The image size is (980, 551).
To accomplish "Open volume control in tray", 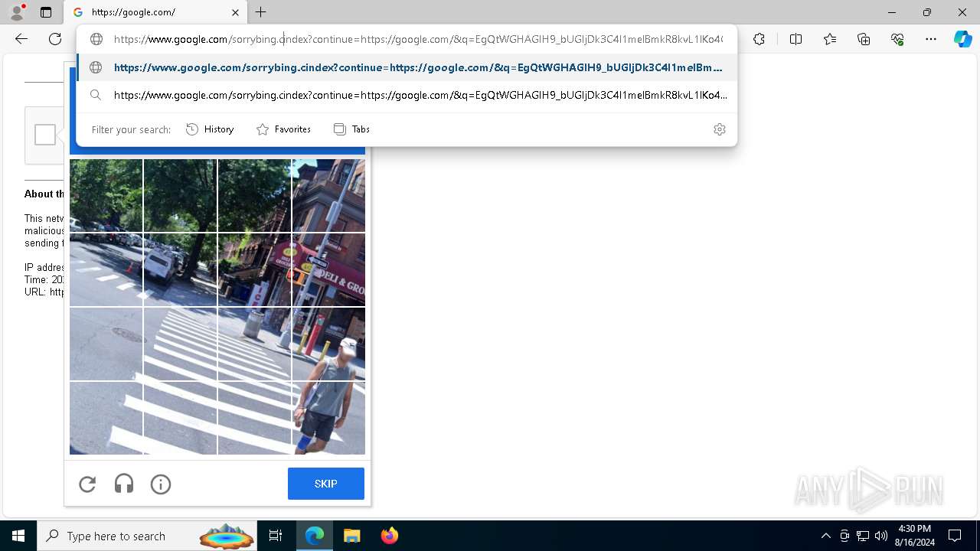I will click(881, 536).
